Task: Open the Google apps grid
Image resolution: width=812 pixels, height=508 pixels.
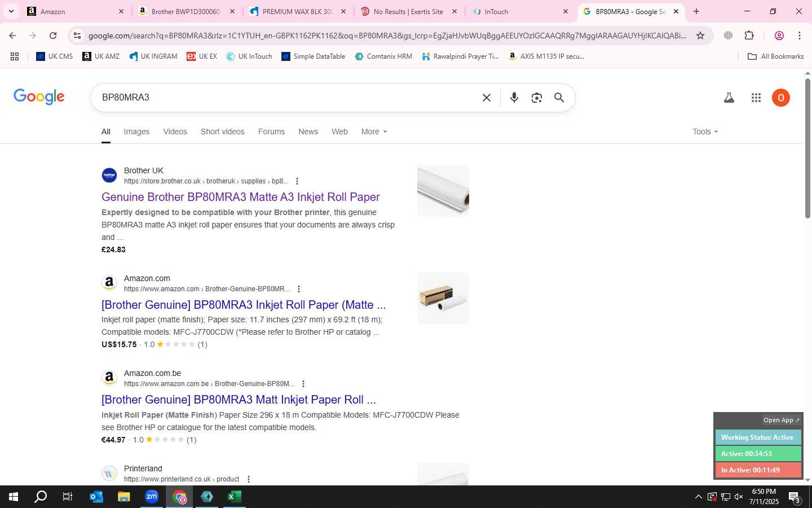Action: tap(756, 98)
